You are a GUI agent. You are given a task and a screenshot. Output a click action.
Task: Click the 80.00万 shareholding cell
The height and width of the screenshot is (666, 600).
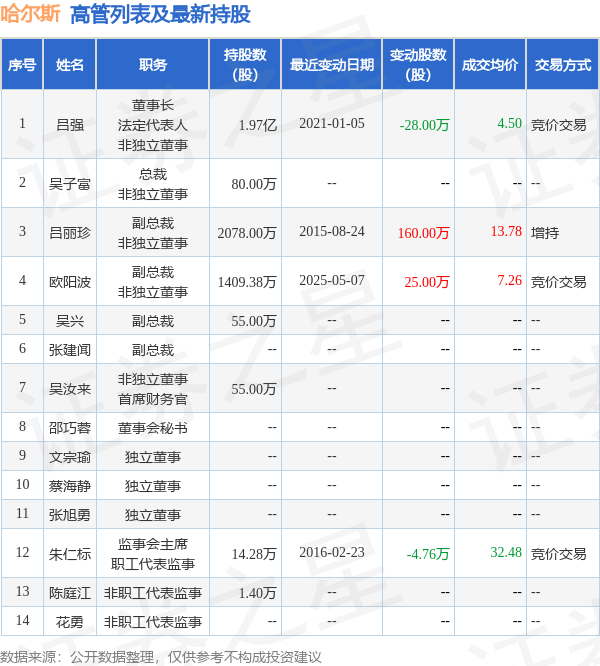click(254, 184)
